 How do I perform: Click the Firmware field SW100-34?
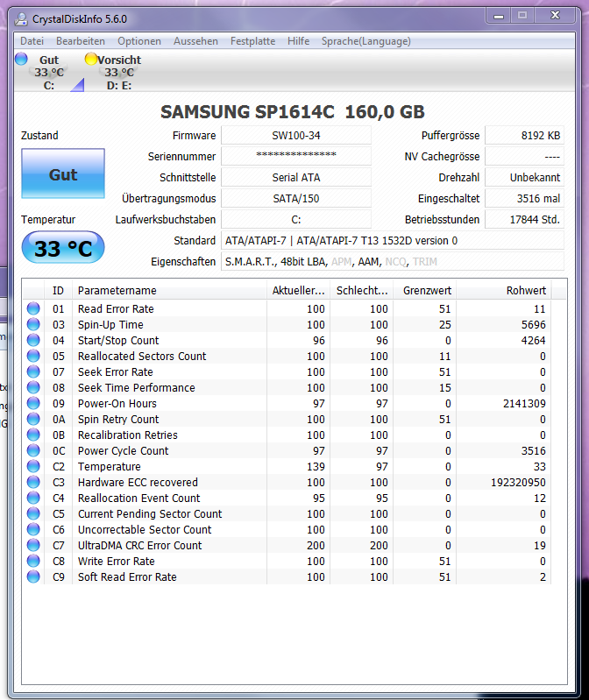point(296,135)
